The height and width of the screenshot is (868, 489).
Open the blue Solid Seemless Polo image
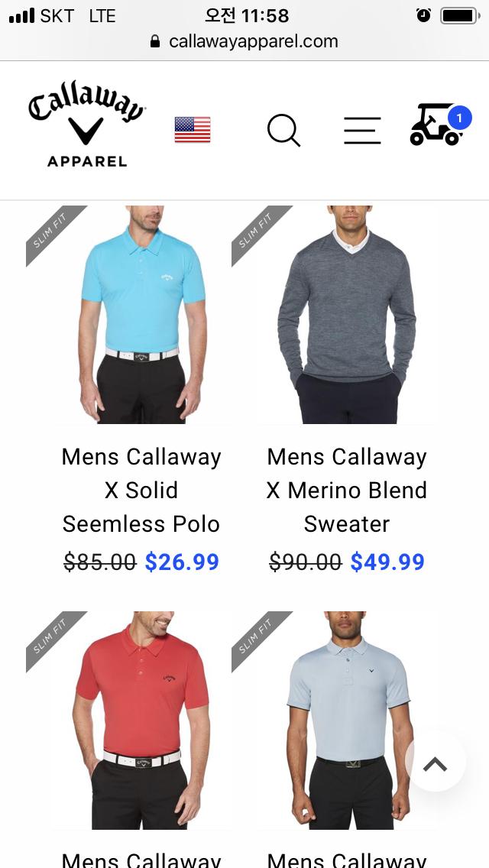(141, 315)
